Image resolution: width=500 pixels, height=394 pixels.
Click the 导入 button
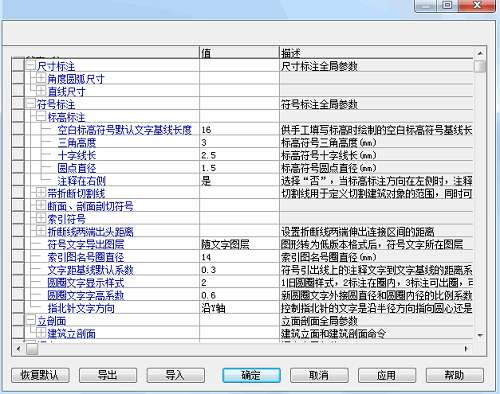176,375
